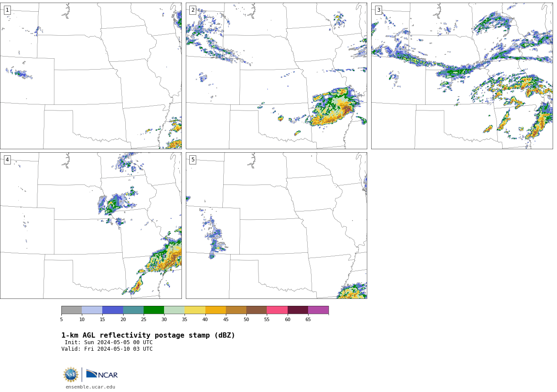This screenshot has width=557, height=392.
Task: Click the maroon 60-65 dBZ swatch
Action: click(298, 310)
